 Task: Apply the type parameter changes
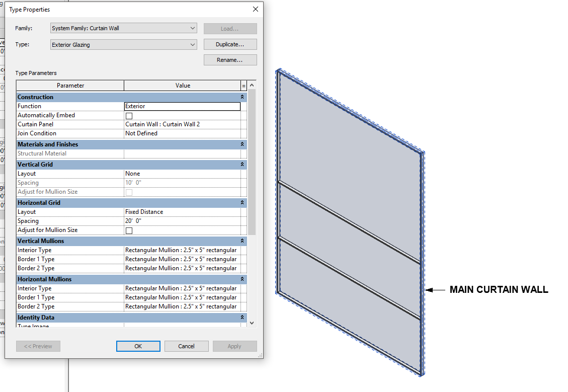click(234, 346)
